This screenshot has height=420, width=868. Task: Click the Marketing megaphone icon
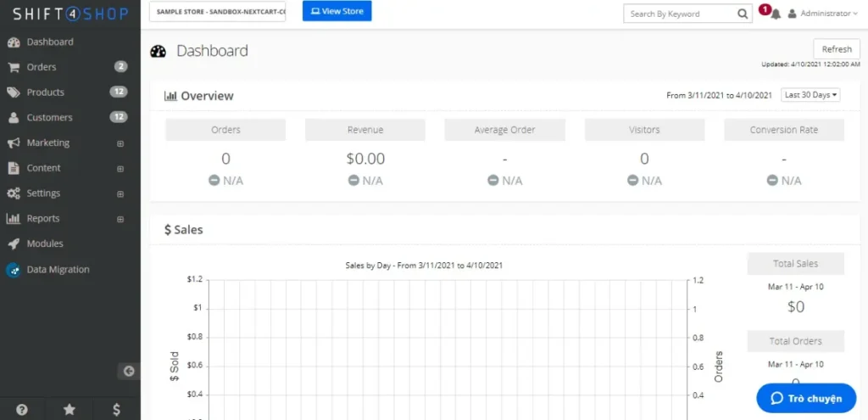(x=14, y=143)
